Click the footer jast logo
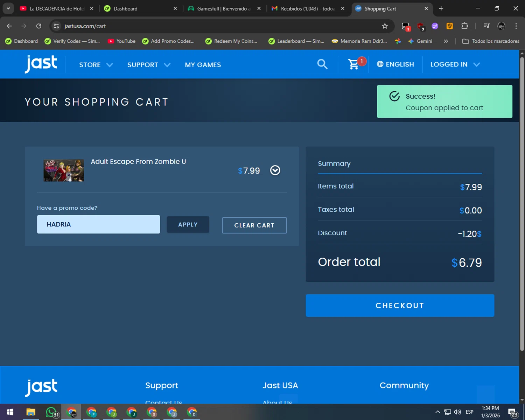525x420 pixels. (41, 387)
